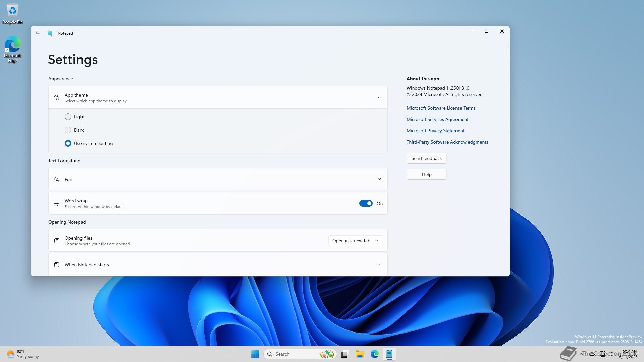
Task: Open File Explorer from taskbar
Action: 360,354
